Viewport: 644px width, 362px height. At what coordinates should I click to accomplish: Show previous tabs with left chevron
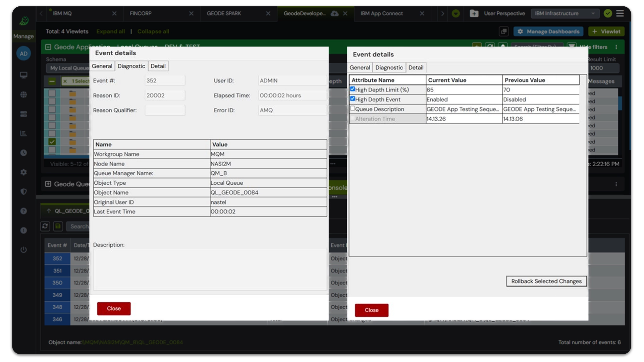coord(42,13)
